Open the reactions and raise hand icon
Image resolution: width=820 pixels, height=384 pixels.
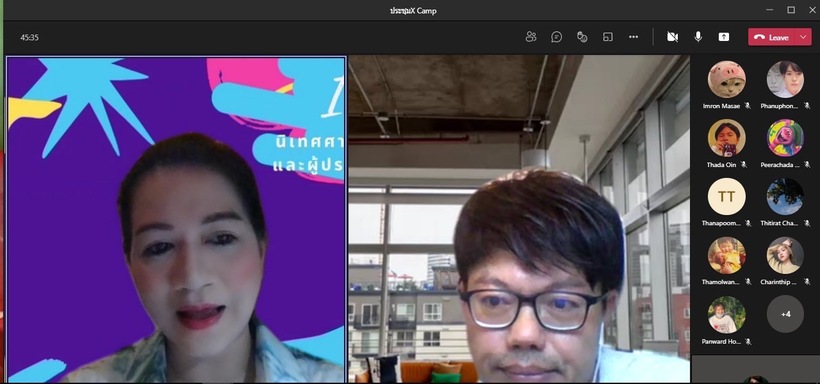[x=582, y=37]
